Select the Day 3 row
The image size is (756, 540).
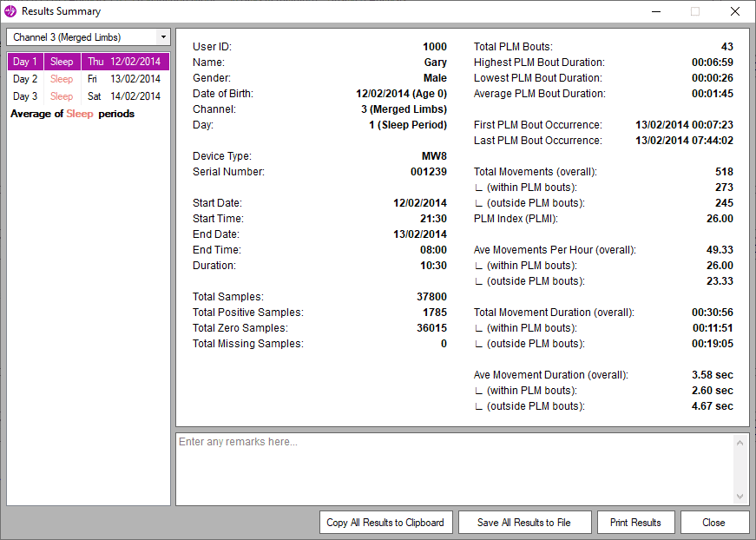point(24,96)
